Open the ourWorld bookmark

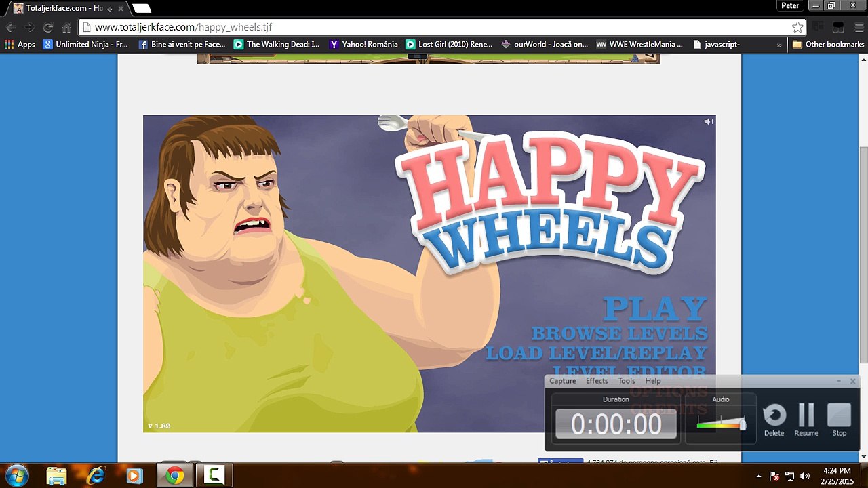point(545,44)
